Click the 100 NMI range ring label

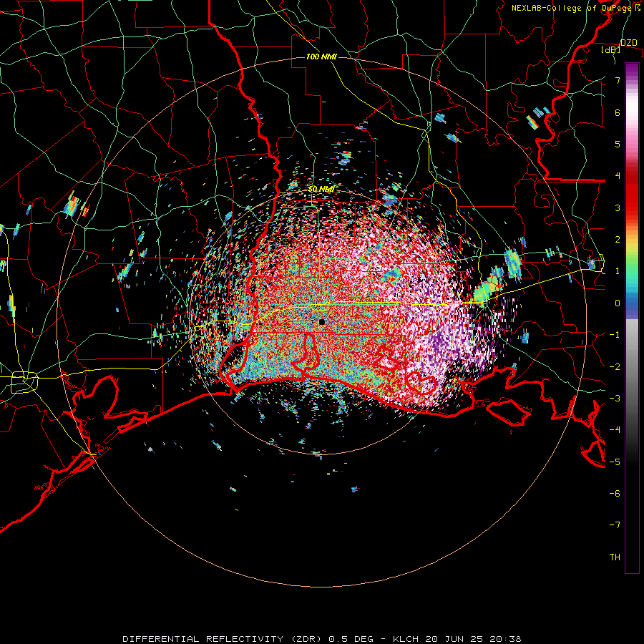[321, 57]
